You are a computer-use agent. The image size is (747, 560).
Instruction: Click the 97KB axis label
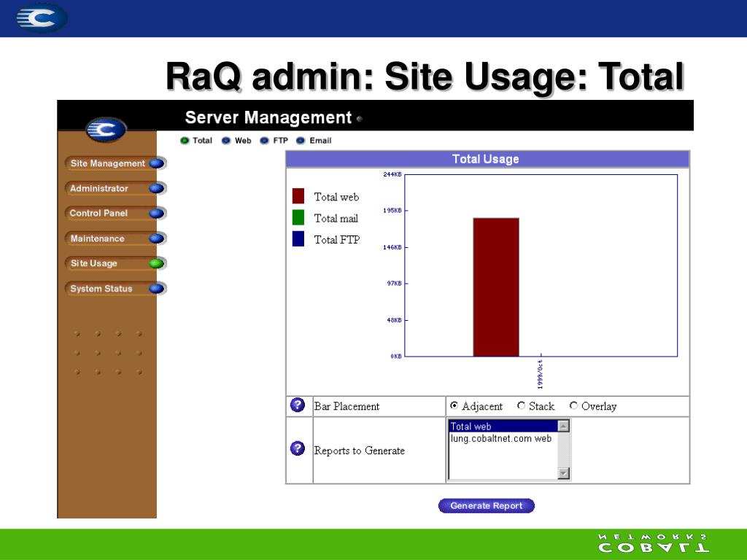[395, 284]
